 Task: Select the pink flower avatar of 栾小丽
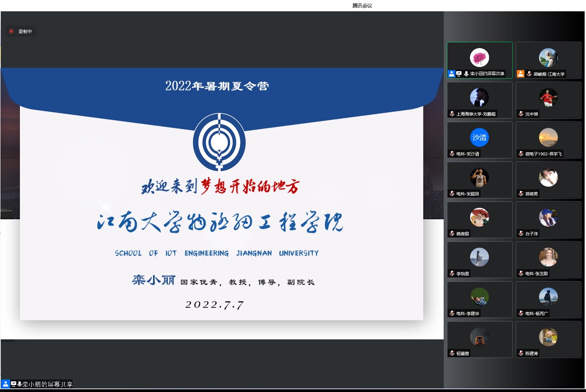479,57
